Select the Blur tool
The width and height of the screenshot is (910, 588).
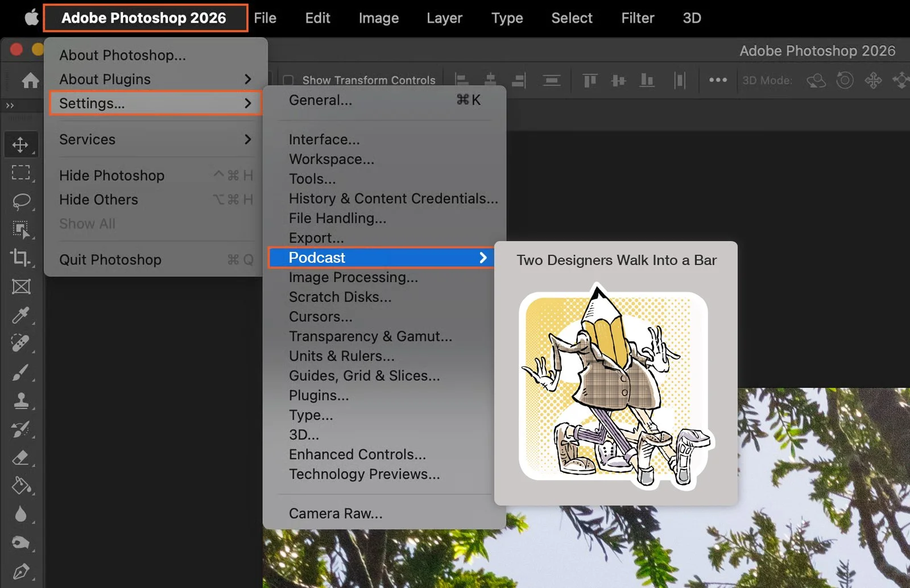[20, 514]
